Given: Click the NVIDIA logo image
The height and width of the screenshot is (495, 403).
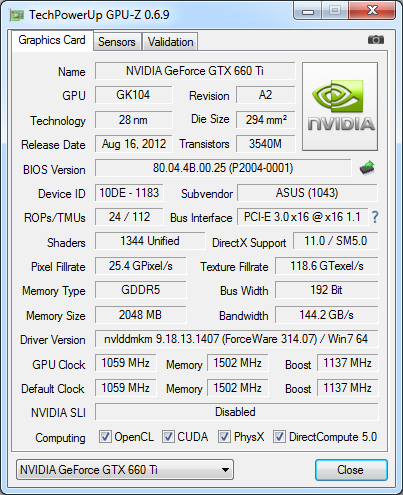Looking at the screenshot, I should [x=340, y=106].
